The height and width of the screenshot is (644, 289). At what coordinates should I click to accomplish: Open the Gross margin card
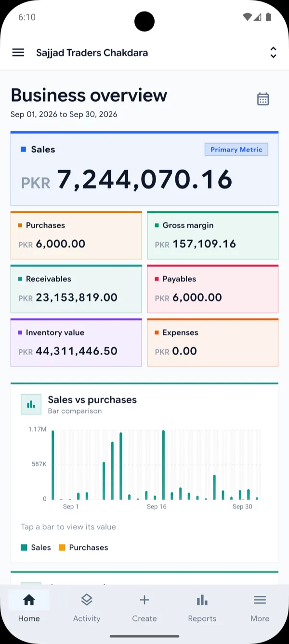coord(213,235)
